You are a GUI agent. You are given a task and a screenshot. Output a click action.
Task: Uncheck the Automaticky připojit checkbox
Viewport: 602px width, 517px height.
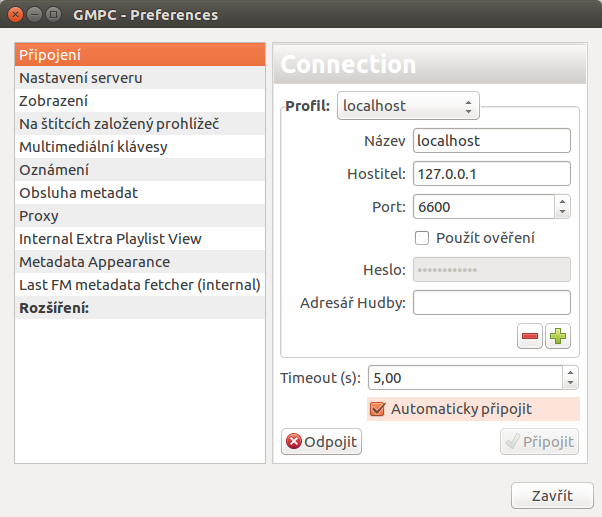[377, 409]
